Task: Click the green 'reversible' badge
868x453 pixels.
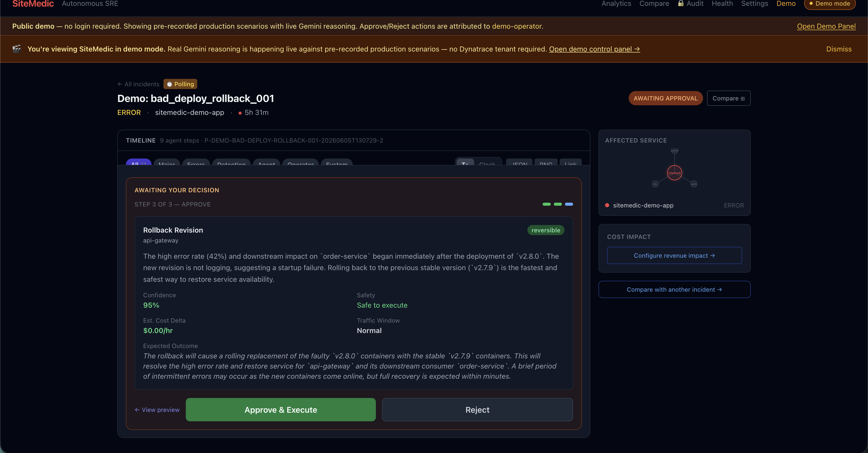Action: tap(545, 230)
